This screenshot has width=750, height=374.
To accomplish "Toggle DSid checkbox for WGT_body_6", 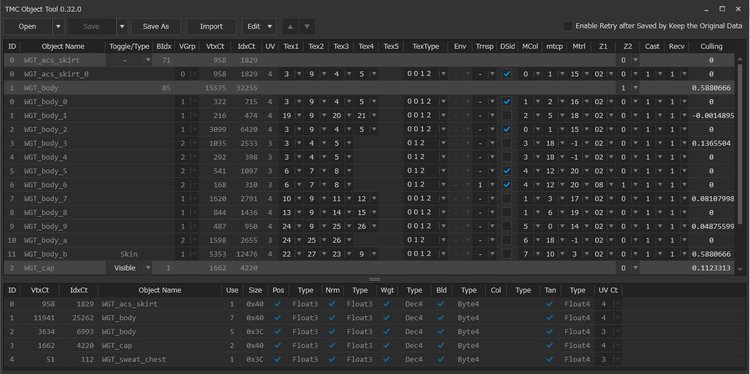I will point(507,185).
